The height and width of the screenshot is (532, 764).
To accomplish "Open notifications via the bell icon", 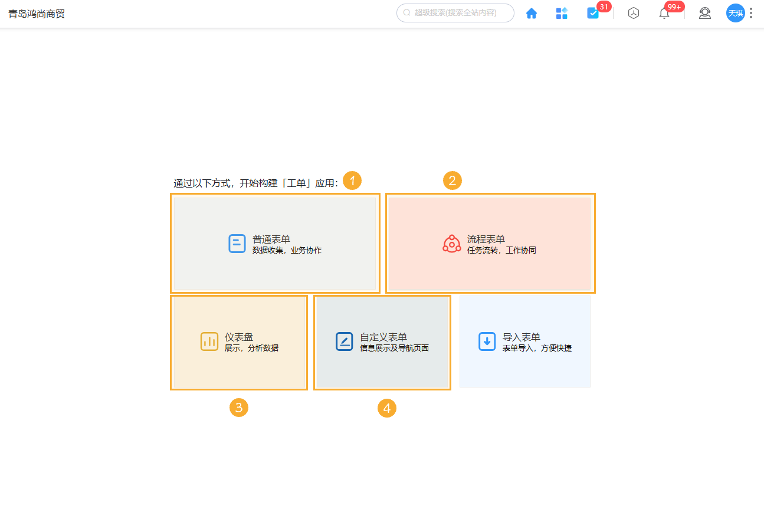I will tap(664, 13).
